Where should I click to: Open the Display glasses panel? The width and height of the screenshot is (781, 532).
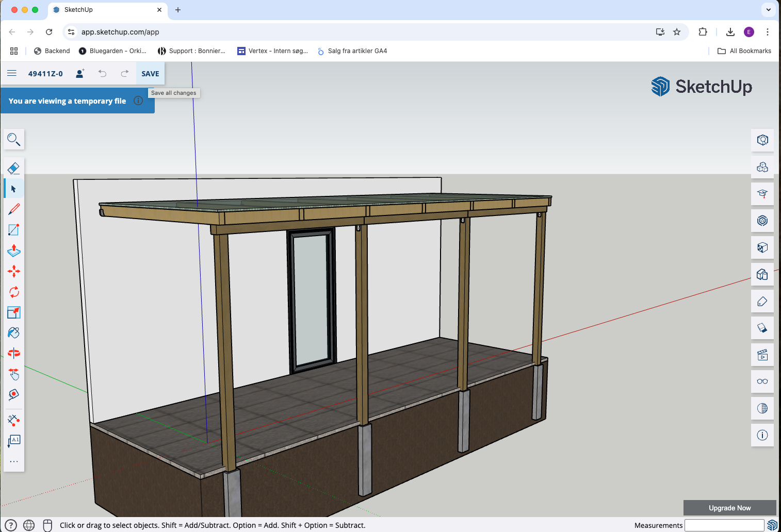point(762,381)
